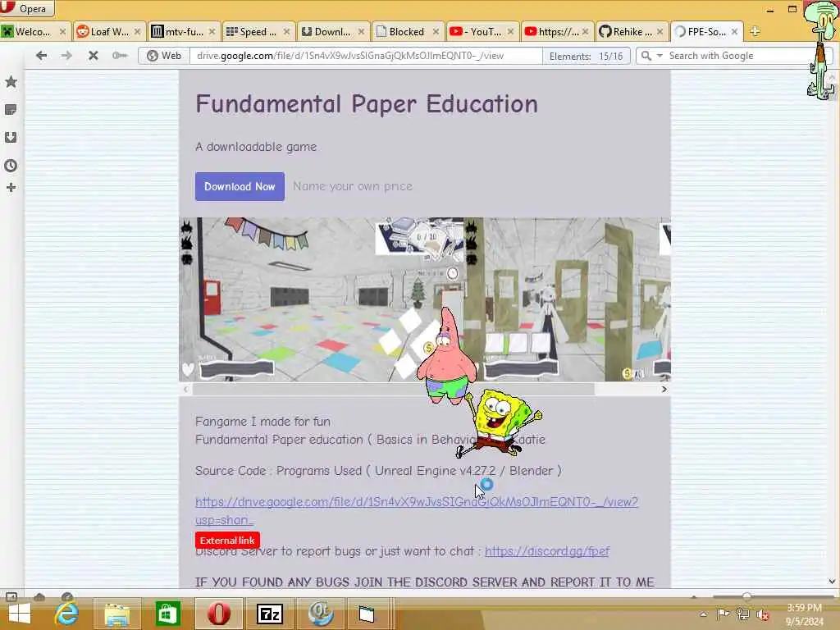This screenshot has height=630, width=840.
Task: Open 7-Zip from the taskbar
Action: pos(270,614)
